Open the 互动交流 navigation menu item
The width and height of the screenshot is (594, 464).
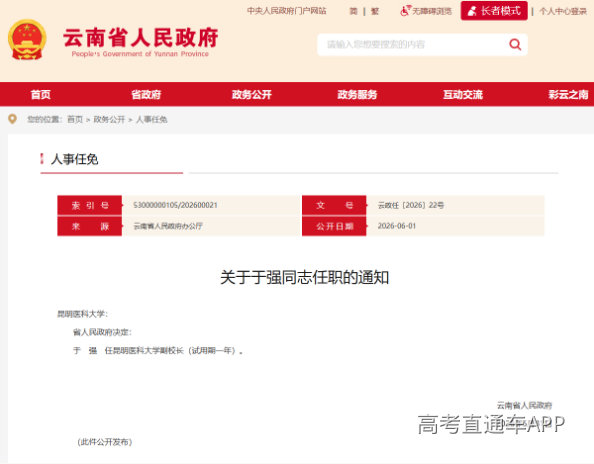click(463, 94)
